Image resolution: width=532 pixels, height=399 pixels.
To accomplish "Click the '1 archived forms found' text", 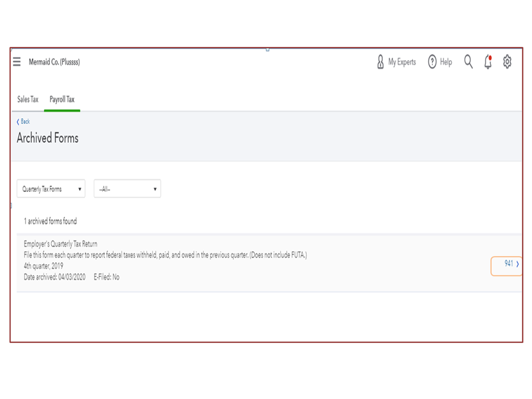I will pos(50,221).
